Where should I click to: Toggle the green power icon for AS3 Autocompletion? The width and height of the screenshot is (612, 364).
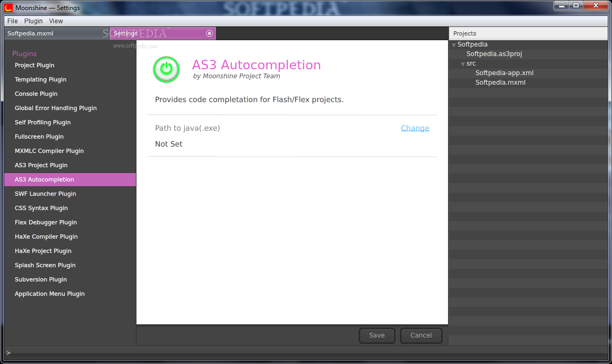[166, 69]
